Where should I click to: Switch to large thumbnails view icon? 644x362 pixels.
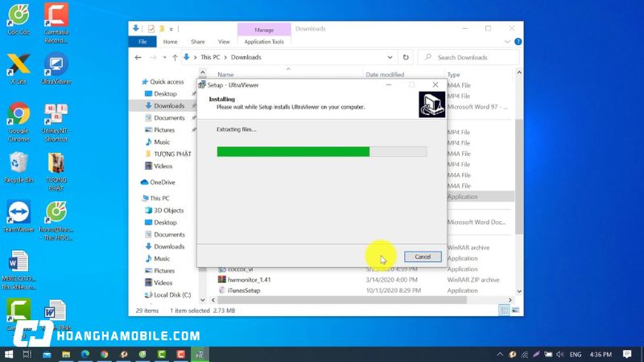coord(515,311)
